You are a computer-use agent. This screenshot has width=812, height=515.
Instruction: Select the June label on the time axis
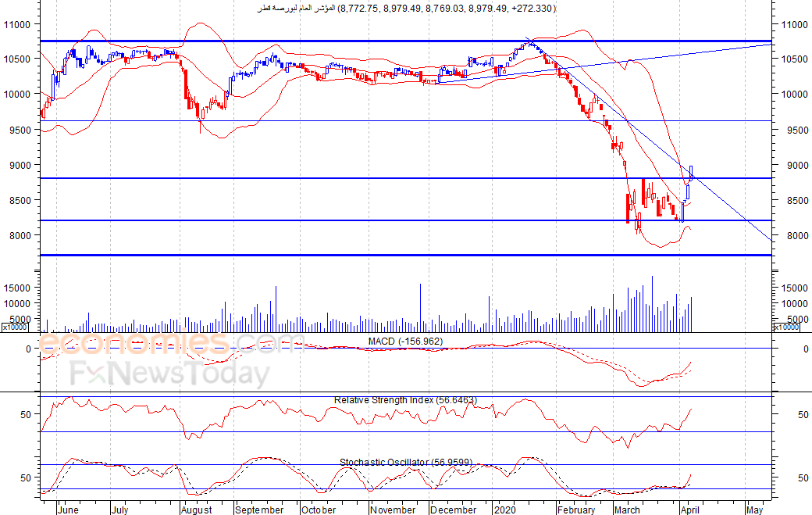tap(69, 510)
